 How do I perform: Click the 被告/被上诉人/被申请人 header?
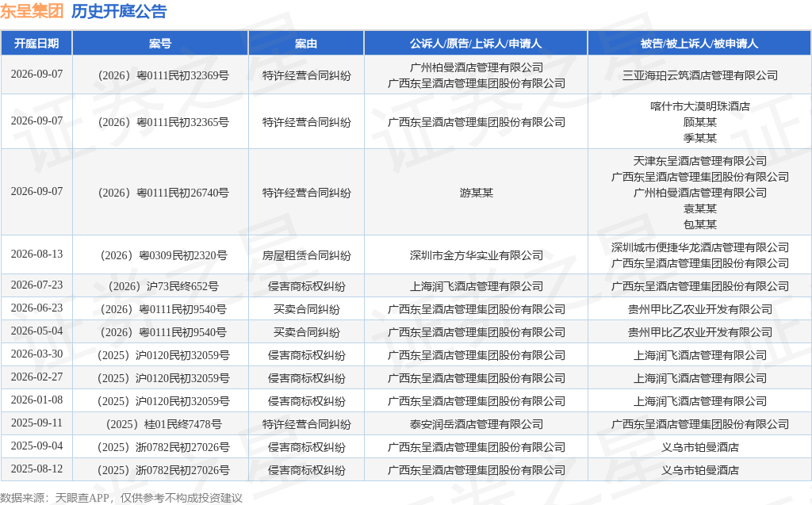pyautogui.click(x=699, y=44)
